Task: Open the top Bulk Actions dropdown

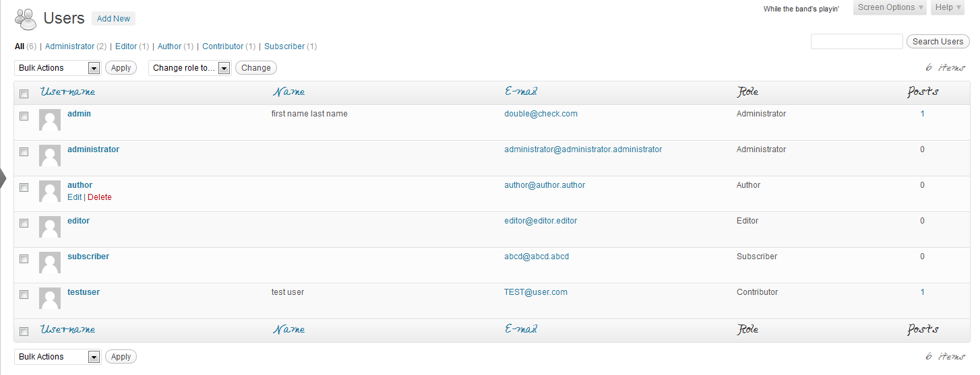Action: click(57, 68)
